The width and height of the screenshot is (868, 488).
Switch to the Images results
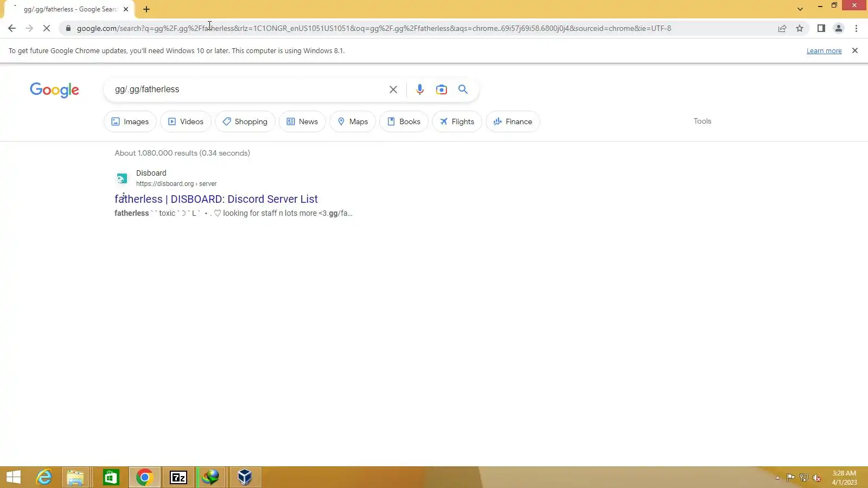[130, 121]
